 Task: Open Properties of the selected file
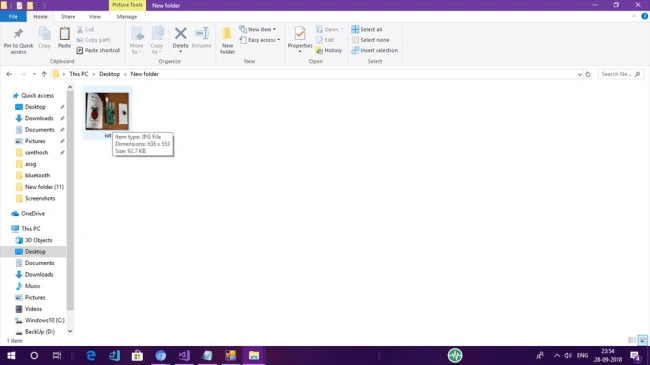point(300,39)
